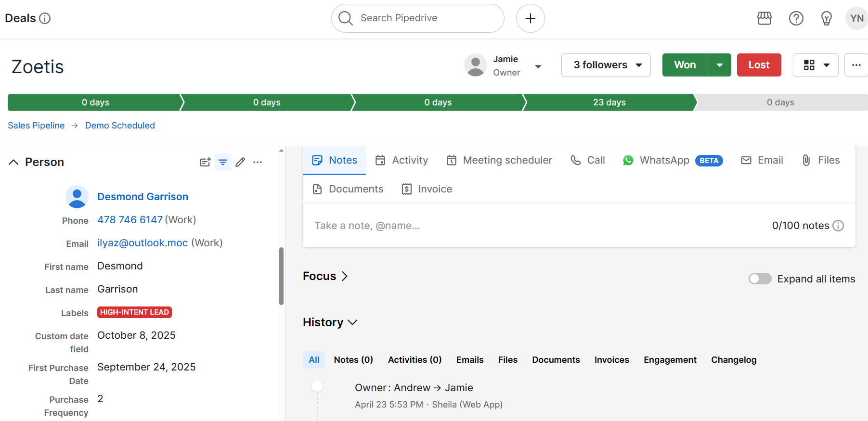Select the 23 days pipeline stage
This screenshot has width=868, height=421.
coord(609,102)
